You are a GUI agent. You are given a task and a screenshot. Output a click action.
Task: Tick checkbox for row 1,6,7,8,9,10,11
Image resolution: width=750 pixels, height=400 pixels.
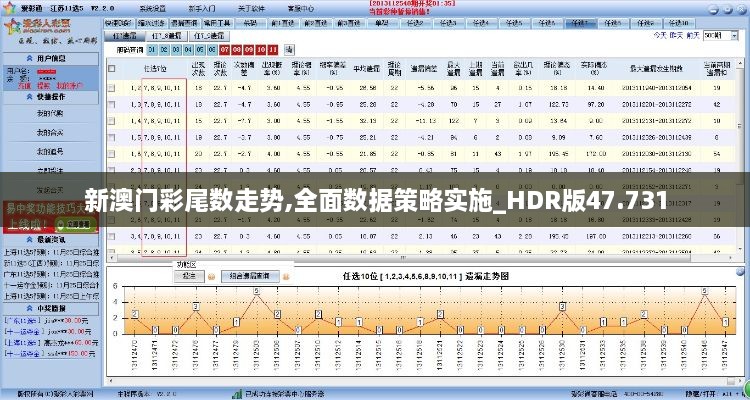tap(111, 154)
